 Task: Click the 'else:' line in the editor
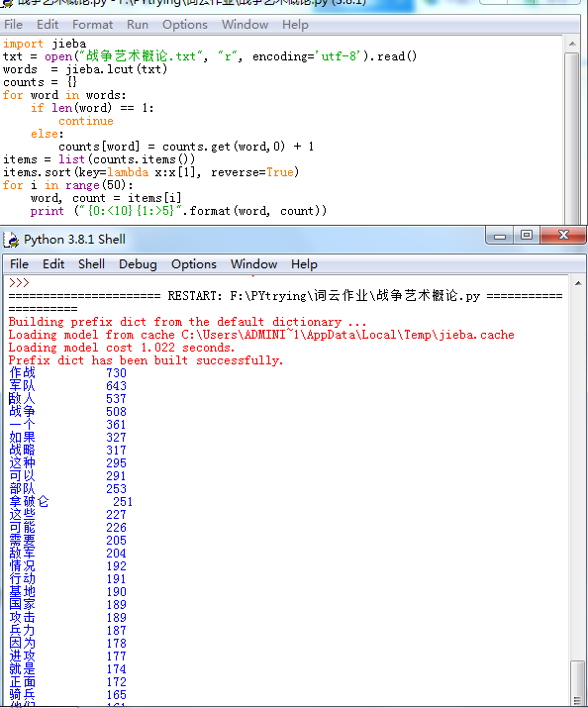(x=47, y=134)
